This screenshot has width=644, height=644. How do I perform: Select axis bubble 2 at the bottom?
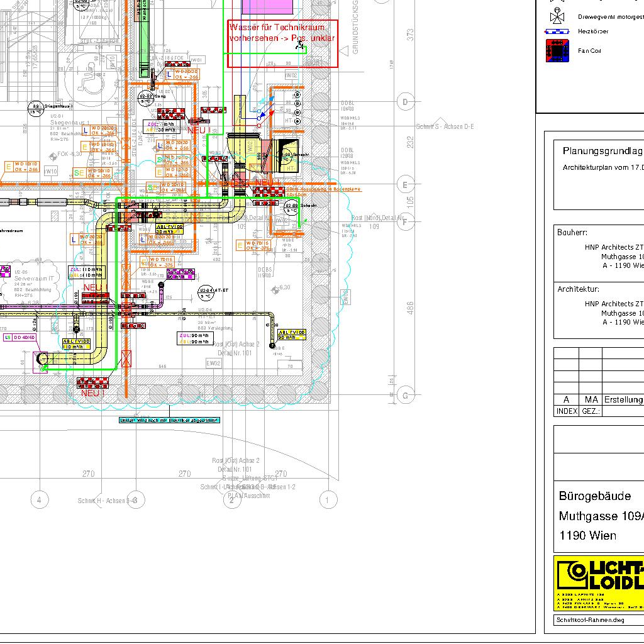pos(231,500)
